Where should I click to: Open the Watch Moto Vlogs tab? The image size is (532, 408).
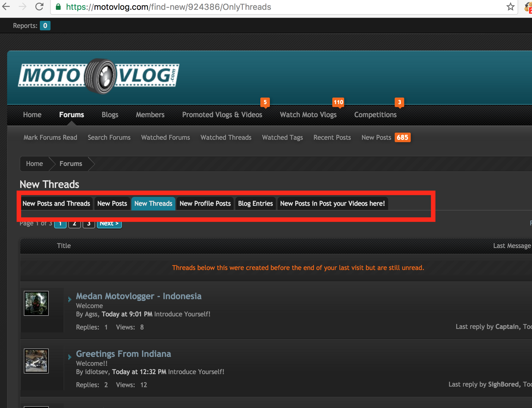pyautogui.click(x=308, y=115)
